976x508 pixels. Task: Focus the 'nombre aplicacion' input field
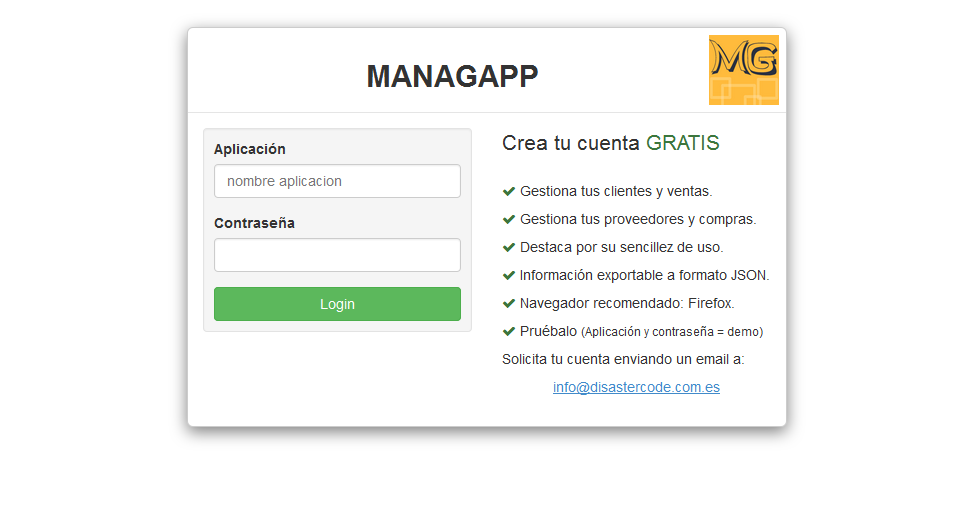pyautogui.click(x=337, y=181)
